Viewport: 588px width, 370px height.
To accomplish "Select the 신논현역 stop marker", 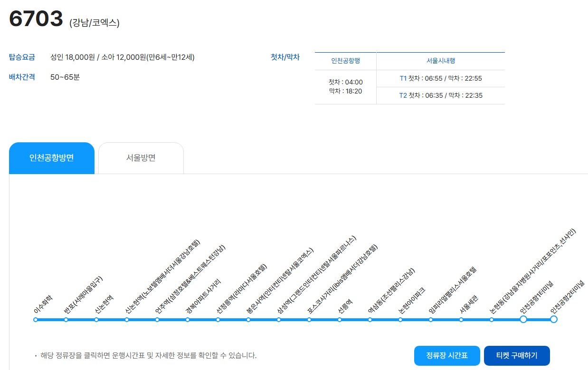I will (95, 320).
